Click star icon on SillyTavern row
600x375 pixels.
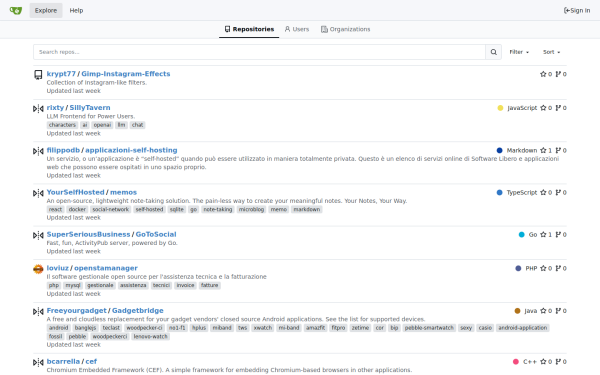pos(543,108)
